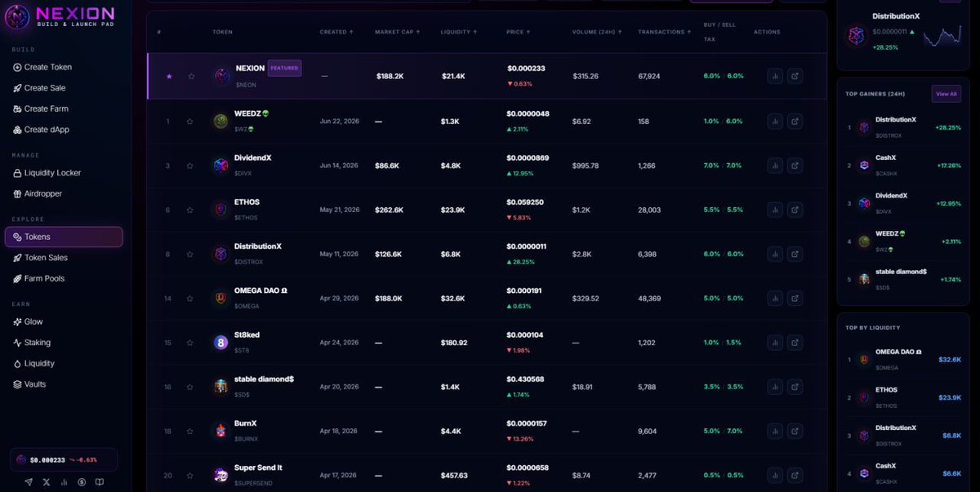Screen dimensions: 980x492
Task: Open the stable diamond$ entry in Top Gainers
Action: 903,279
